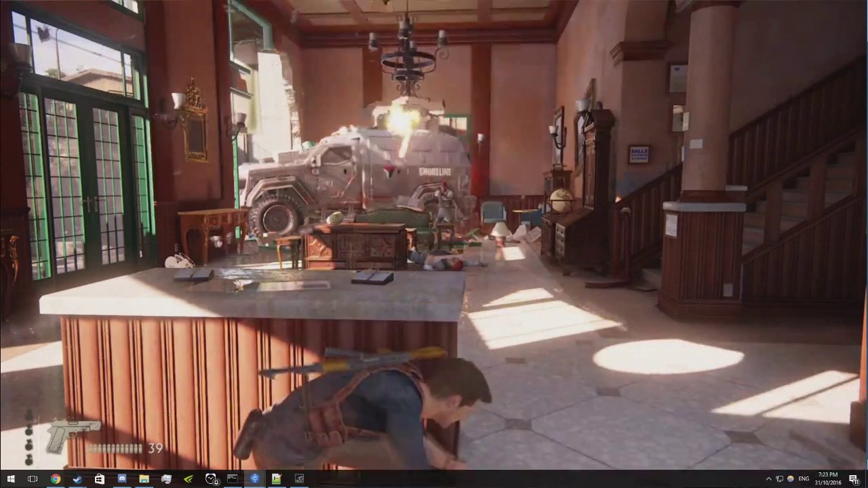Click the ammo count 39 in HUD
The image size is (868, 488).
[155, 448]
